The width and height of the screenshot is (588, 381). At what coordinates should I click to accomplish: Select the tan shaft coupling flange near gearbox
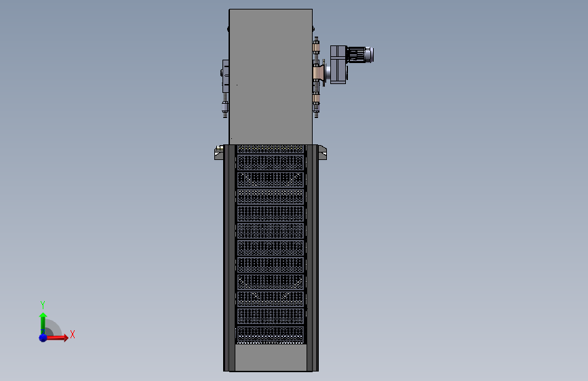pyautogui.click(x=319, y=72)
